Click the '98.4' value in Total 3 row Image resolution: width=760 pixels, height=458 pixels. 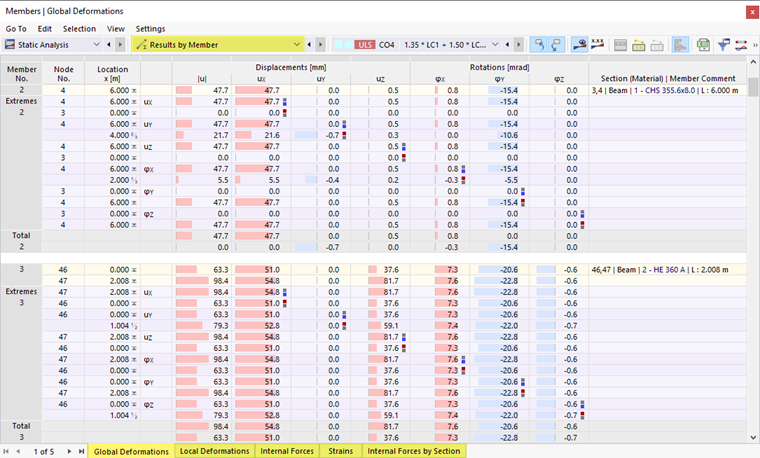[221, 426]
